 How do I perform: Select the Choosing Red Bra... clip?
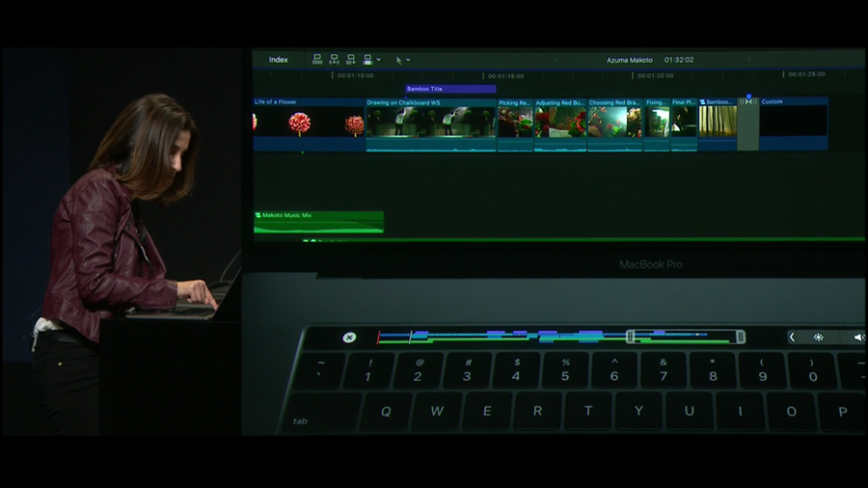coord(614,125)
